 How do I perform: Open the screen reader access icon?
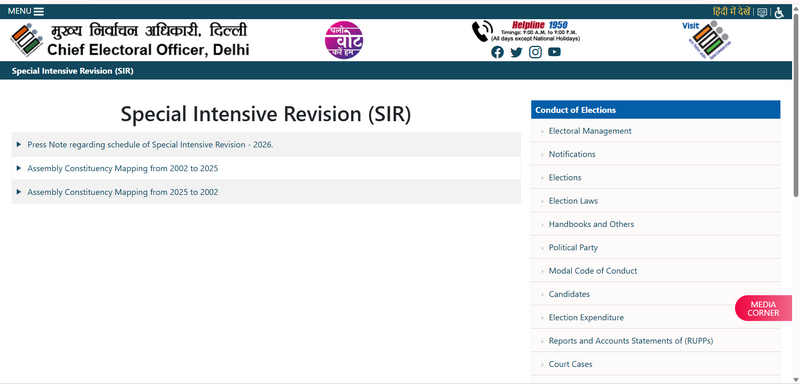tap(762, 12)
